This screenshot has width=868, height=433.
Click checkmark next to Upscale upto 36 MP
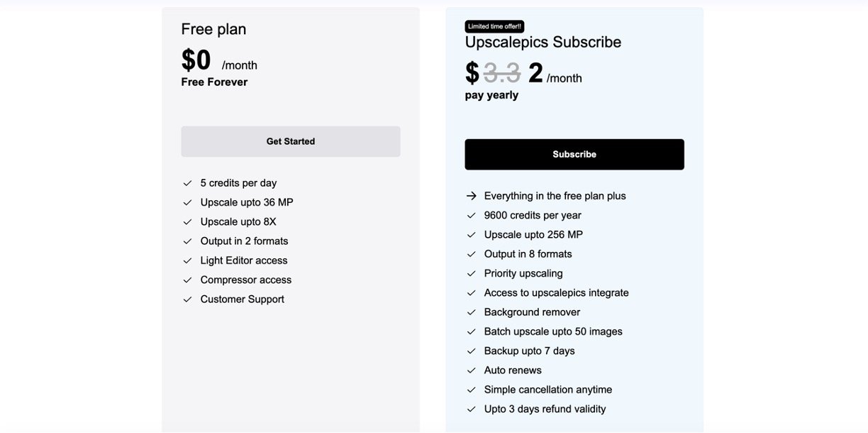click(x=187, y=202)
